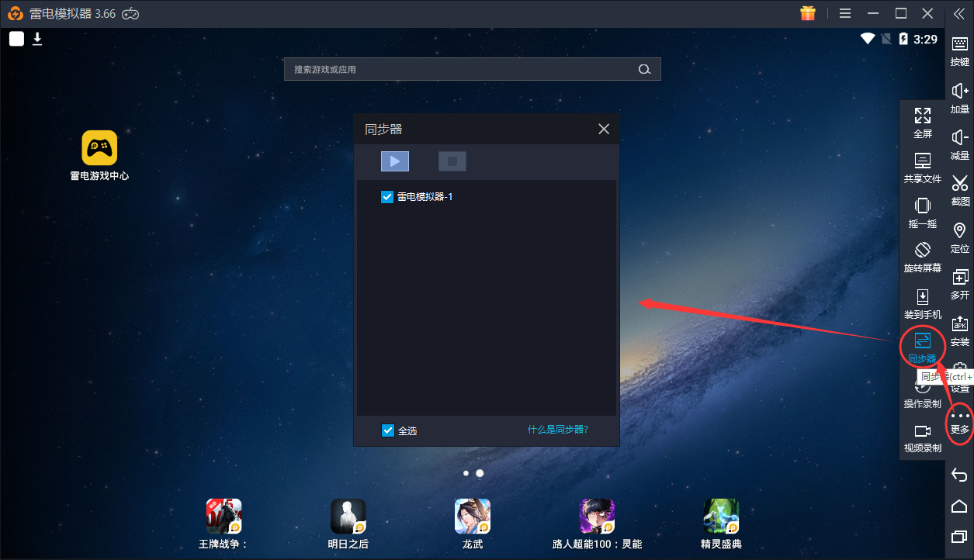Screen dimensions: 974x560
Task: Open the 定位 location tool
Action: (960, 238)
